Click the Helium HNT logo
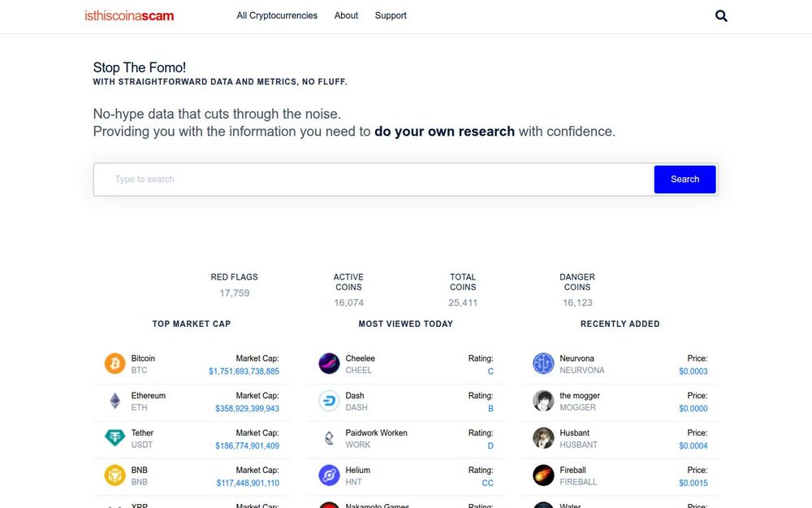This screenshot has height=508, width=812. pyautogui.click(x=329, y=475)
